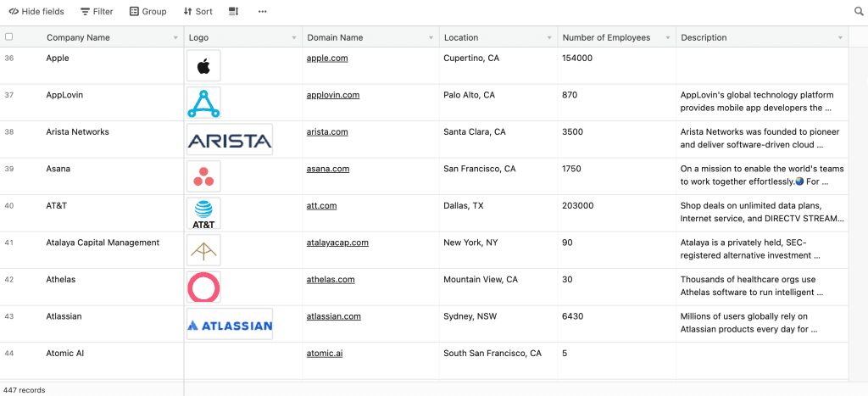Viewport: 868px width, 396px height.
Task: Click the Atlassian logo thumbnail
Action: pos(230,323)
